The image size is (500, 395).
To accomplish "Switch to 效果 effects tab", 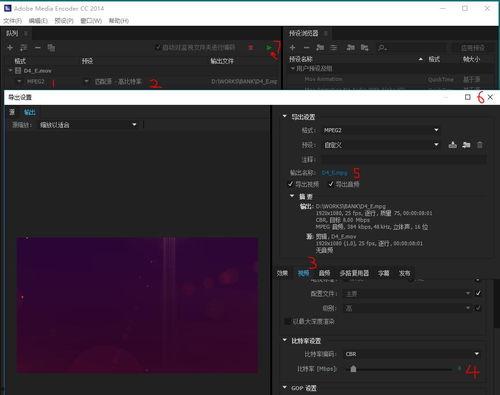I will (x=282, y=273).
